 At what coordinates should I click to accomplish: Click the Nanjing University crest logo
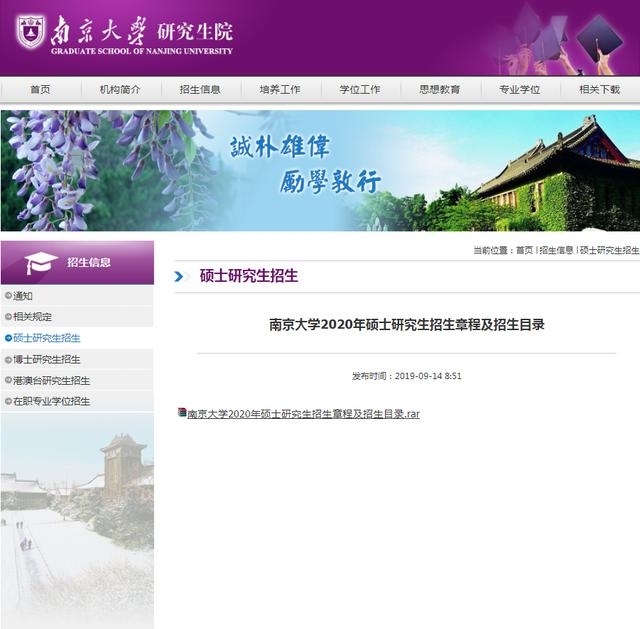point(30,32)
